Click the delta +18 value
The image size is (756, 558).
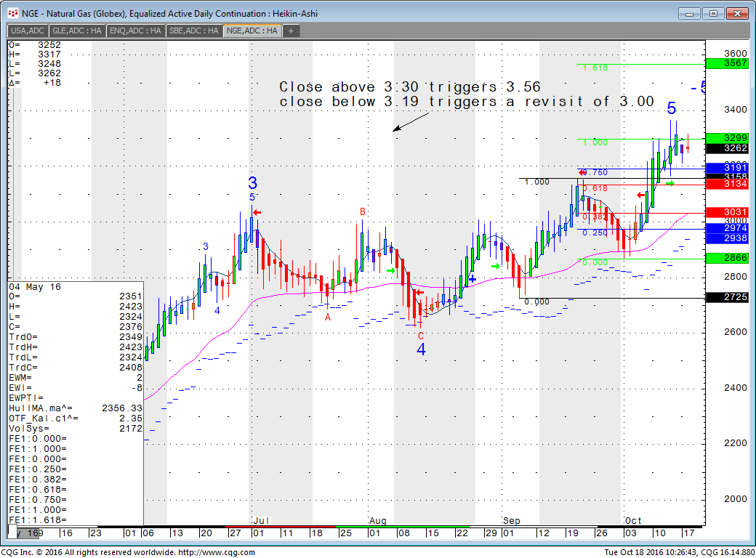pyautogui.click(x=52, y=83)
